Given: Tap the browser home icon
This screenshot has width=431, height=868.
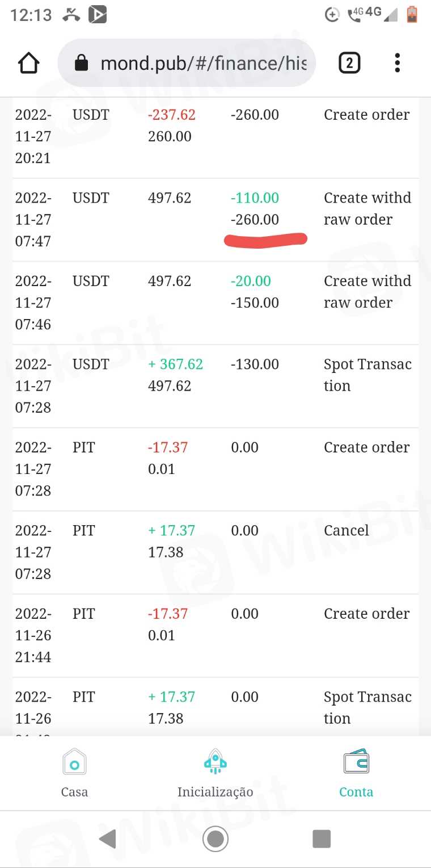Looking at the screenshot, I should (29, 63).
